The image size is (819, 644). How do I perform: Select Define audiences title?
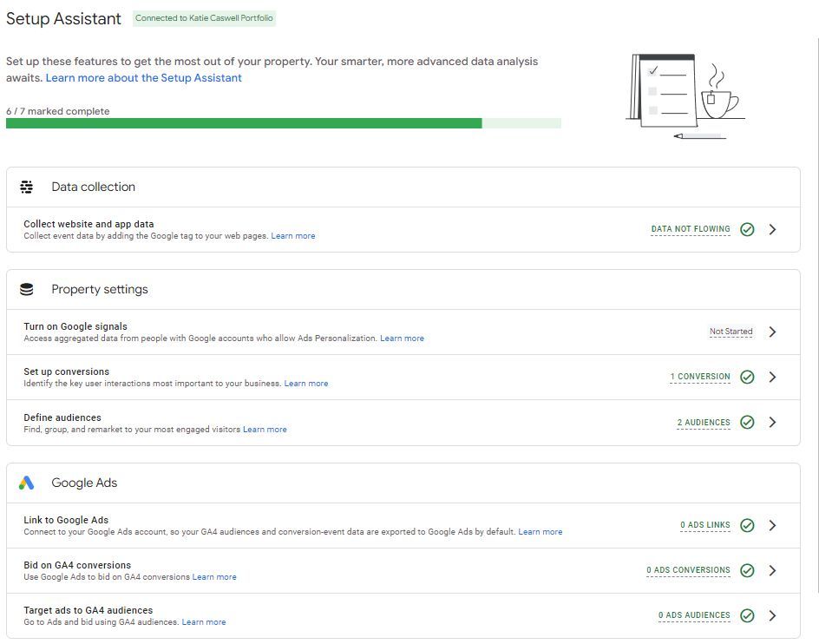click(x=62, y=417)
